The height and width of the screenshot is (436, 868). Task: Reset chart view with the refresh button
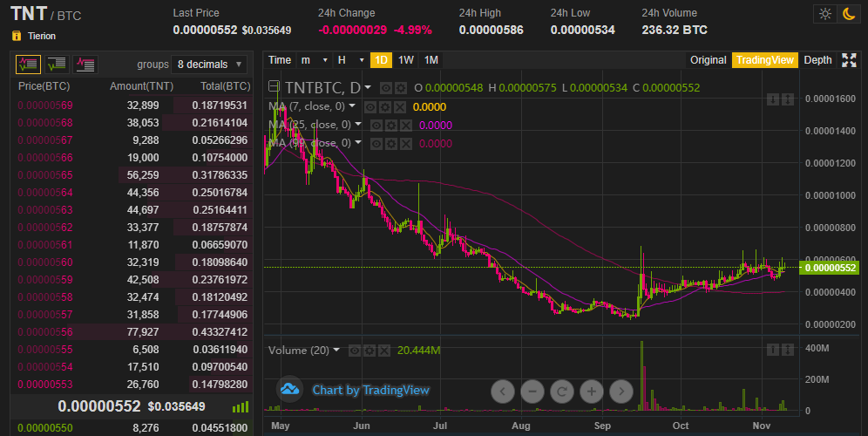562,392
